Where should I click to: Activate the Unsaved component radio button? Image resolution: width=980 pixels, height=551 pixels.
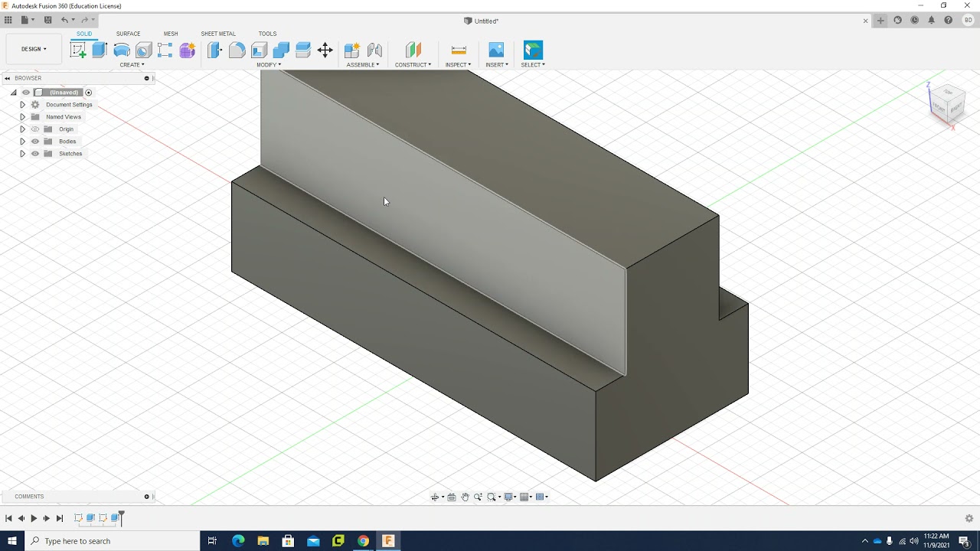(88, 93)
